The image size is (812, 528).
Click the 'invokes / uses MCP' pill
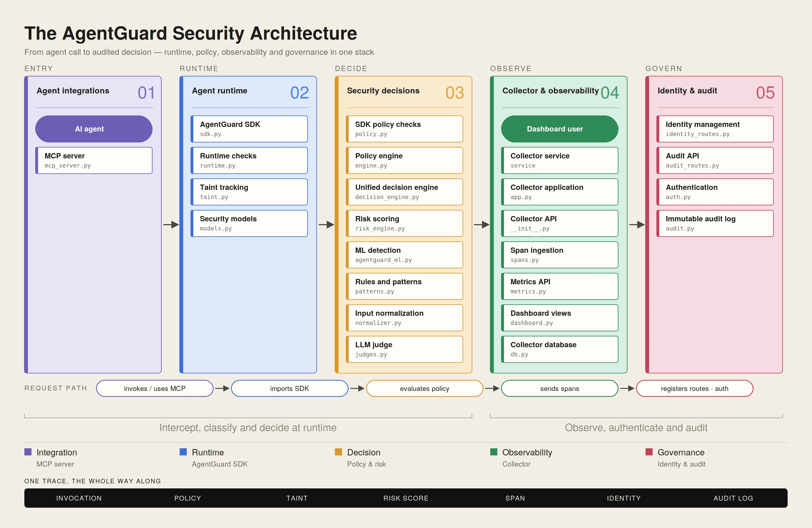pos(155,388)
